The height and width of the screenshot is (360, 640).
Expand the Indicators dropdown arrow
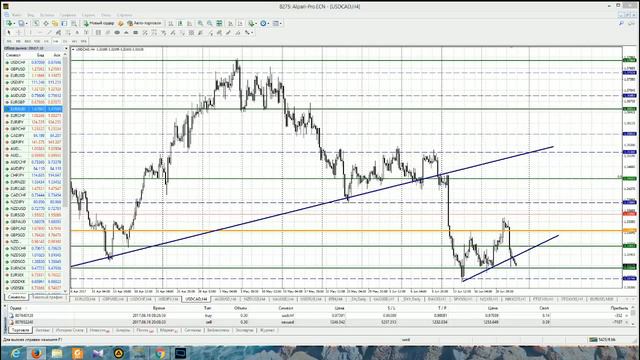point(256,23)
